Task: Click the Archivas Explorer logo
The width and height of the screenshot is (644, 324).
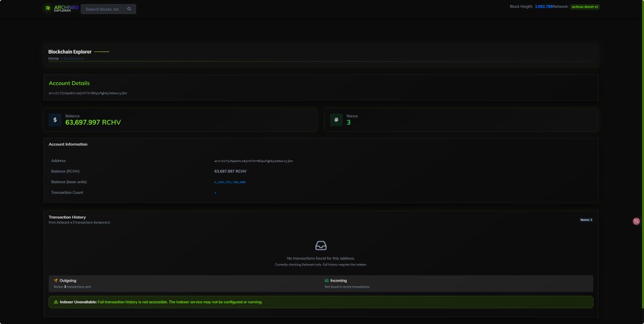Action: point(62,9)
